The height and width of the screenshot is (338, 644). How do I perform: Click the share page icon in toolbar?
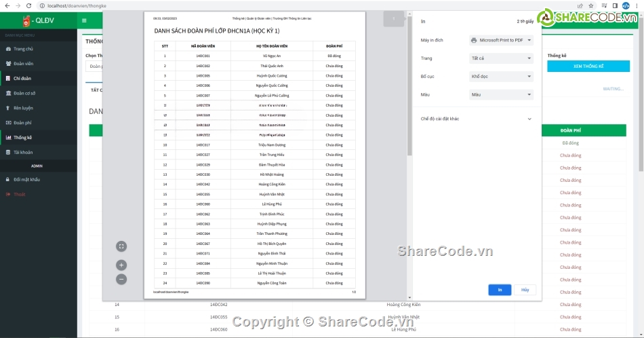coord(580,5)
